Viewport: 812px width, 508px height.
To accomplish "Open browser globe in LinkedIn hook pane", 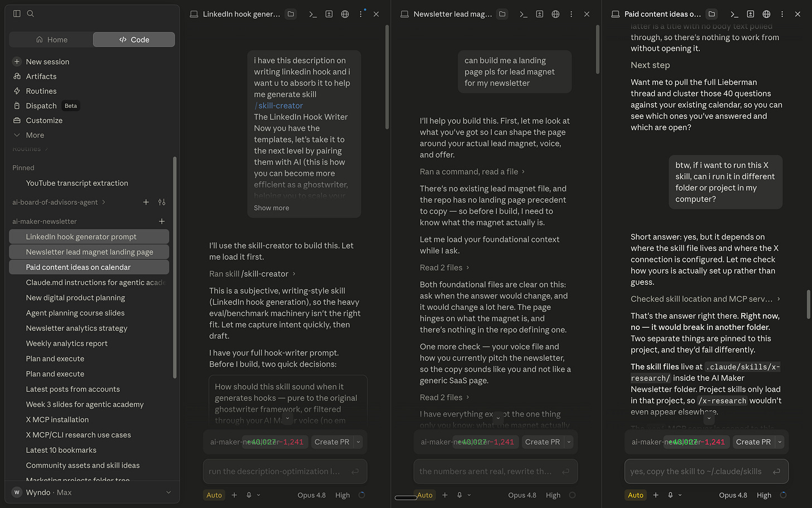I will click(x=345, y=14).
